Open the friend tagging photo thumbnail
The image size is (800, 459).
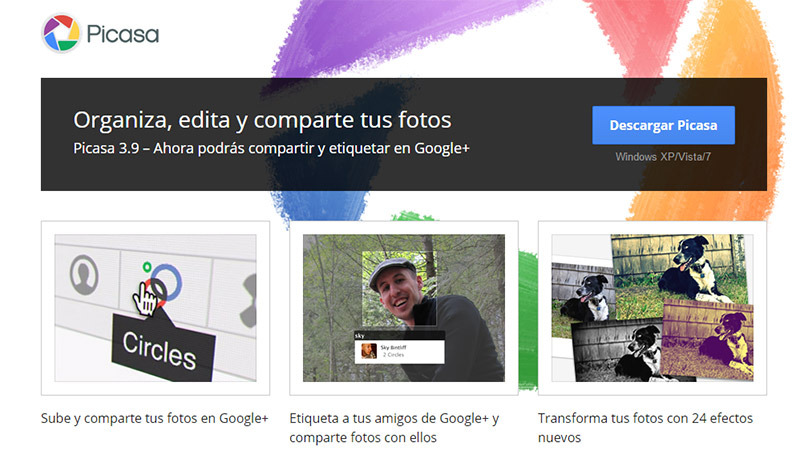click(x=404, y=308)
